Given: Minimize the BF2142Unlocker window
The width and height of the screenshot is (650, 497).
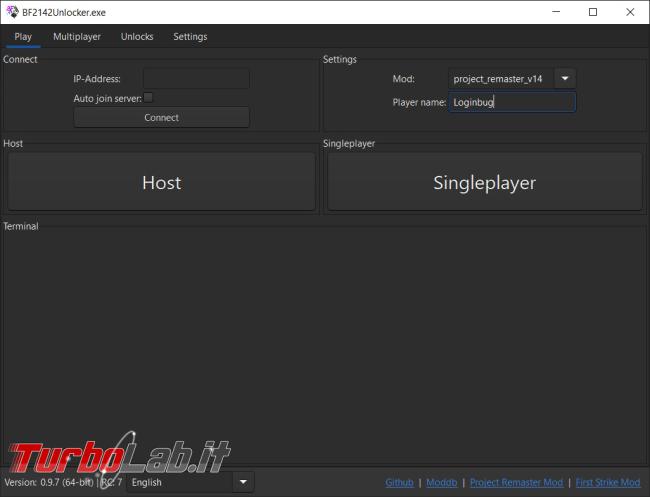Looking at the screenshot, I should coord(556,12).
